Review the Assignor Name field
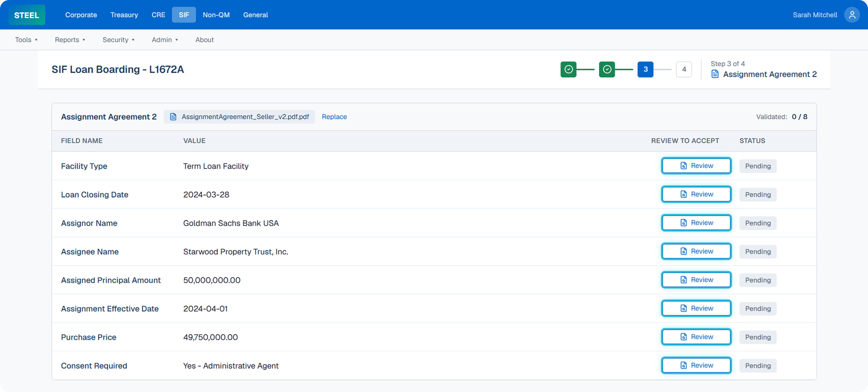 pyautogui.click(x=696, y=223)
